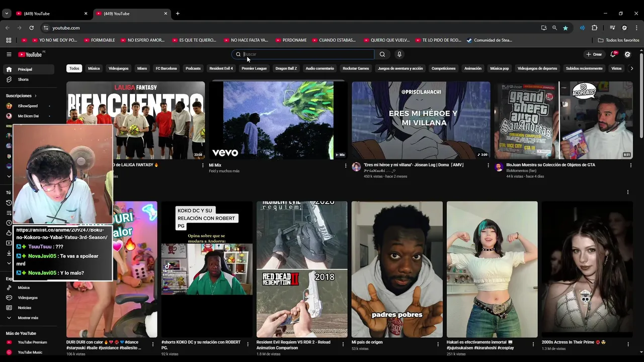
Task: Open the History clock icon in sidebar
Action: point(9,203)
